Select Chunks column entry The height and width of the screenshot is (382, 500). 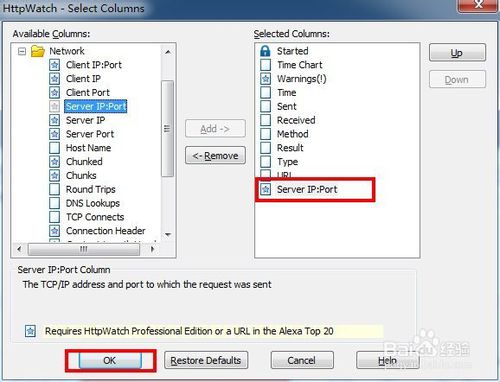81,175
